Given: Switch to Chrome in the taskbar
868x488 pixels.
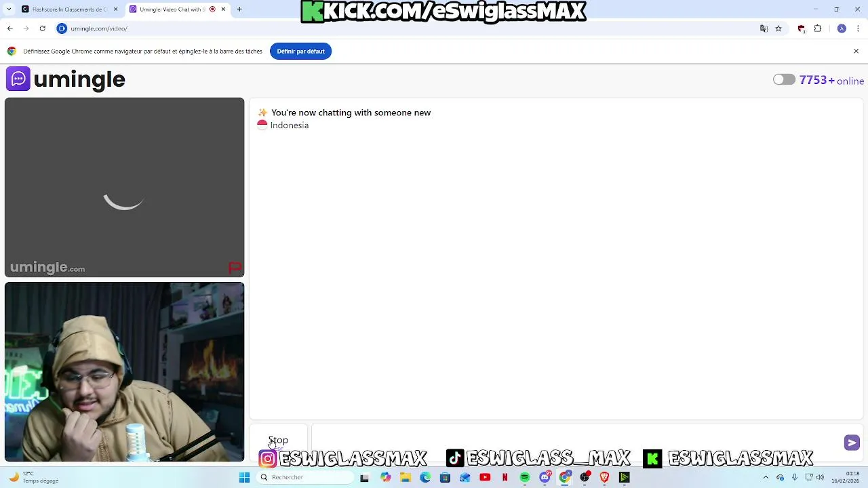Looking at the screenshot, I should 565,477.
